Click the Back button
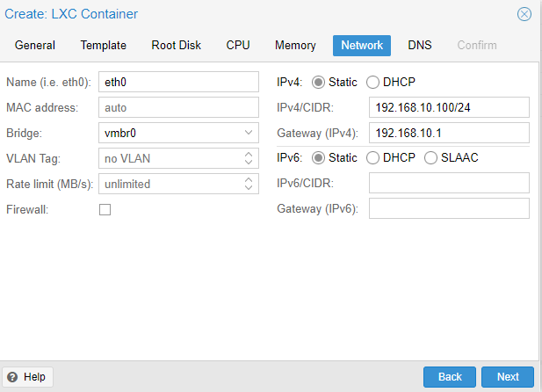542x392 pixels. [x=450, y=377]
